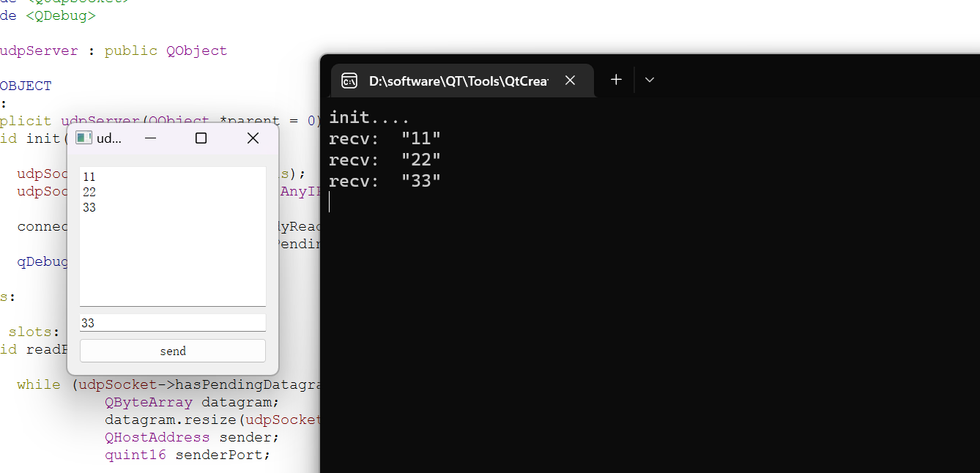Image resolution: width=980 pixels, height=473 pixels.
Task: Open a new terminal tab with the plus icon
Action: 616,79
